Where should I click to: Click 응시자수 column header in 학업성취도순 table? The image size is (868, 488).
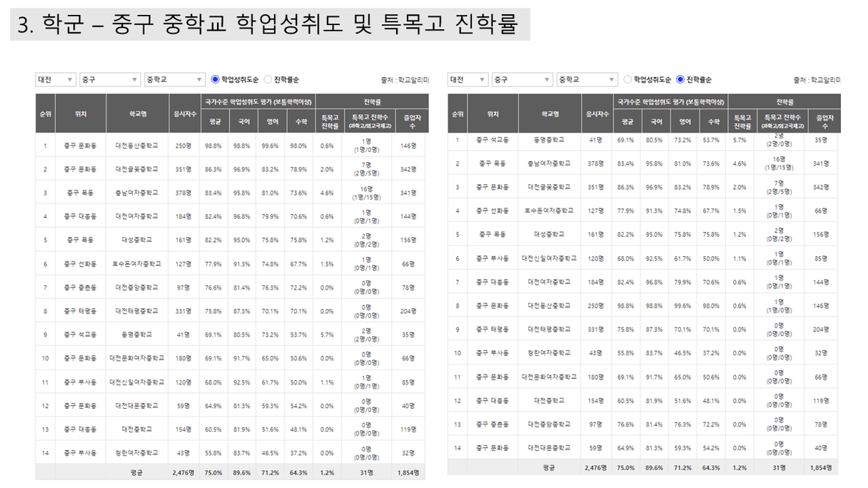(x=184, y=113)
